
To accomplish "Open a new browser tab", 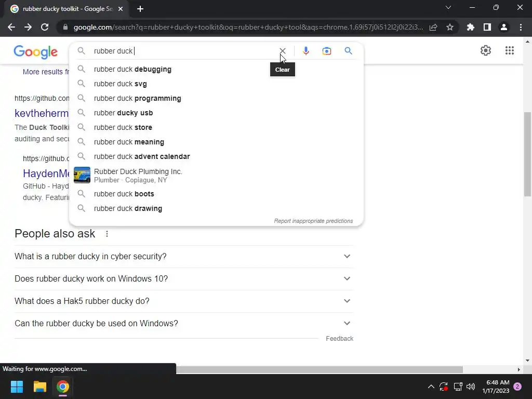I will (x=140, y=9).
